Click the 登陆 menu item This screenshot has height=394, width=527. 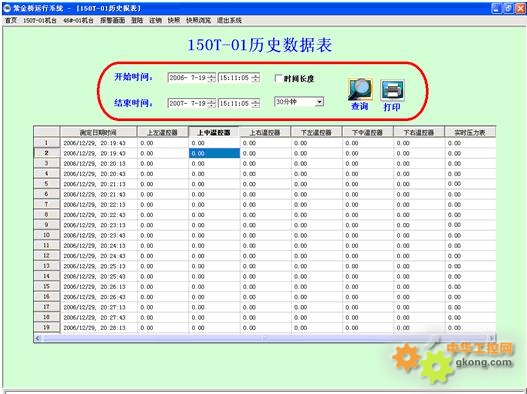(x=137, y=21)
